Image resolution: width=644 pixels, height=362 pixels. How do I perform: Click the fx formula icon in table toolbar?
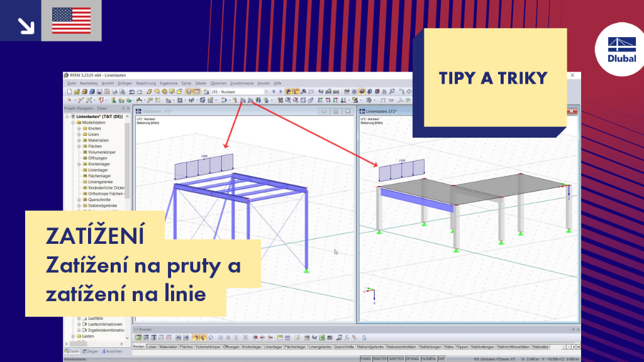pyautogui.click(x=347, y=337)
